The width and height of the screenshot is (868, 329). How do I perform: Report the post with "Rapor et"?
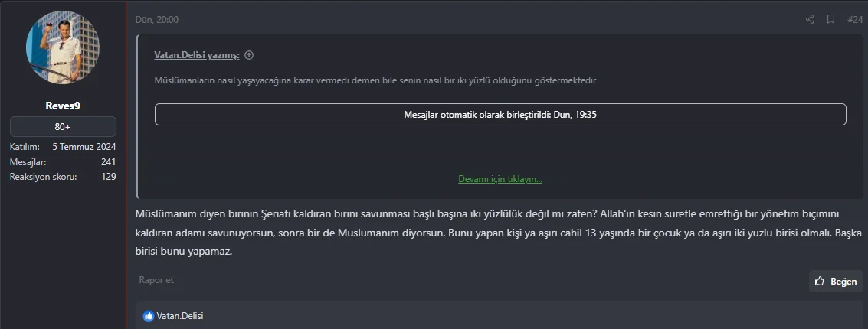pyautogui.click(x=156, y=280)
